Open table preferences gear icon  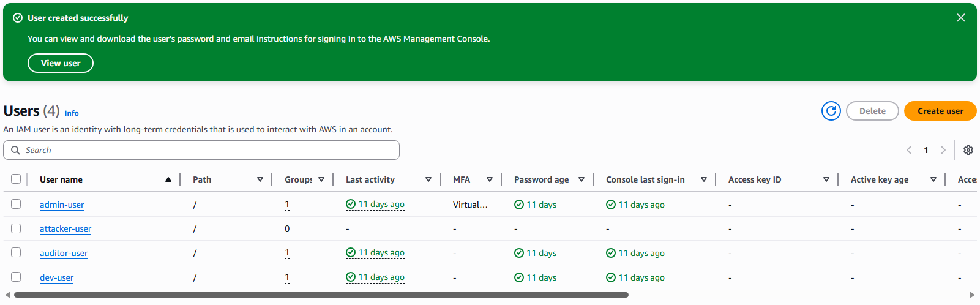point(968,150)
